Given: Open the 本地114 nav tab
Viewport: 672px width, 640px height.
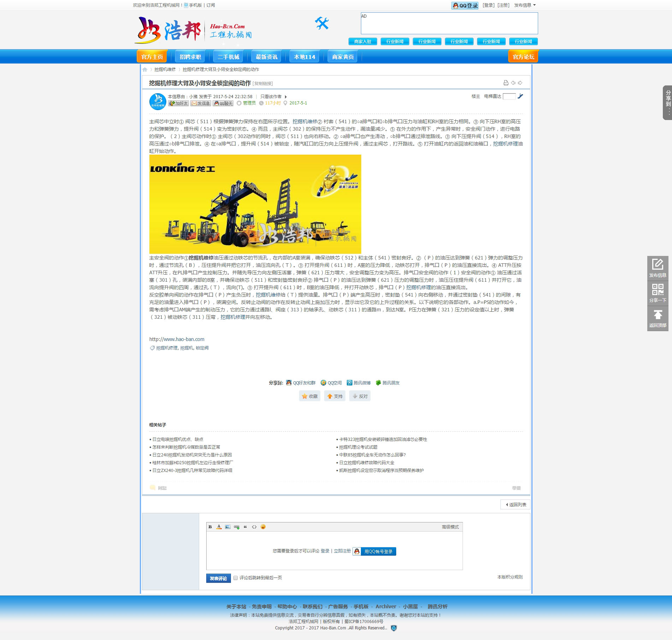Looking at the screenshot, I should pos(305,56).
